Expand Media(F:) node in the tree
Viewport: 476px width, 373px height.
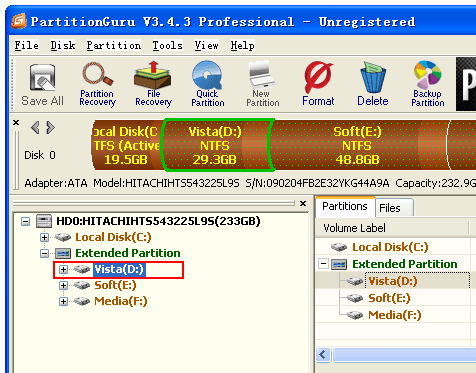[x=63, y=301]
